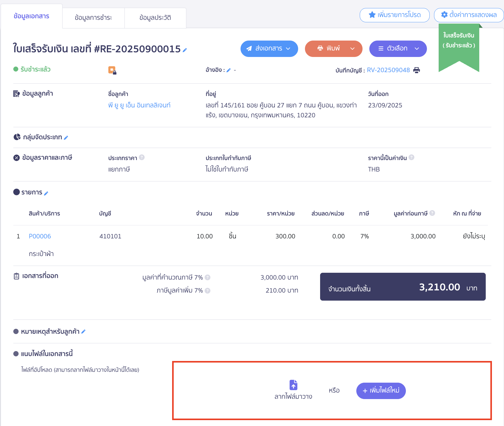Open the customer name link
The width and height of the screenshot is (504, 426).
click(x=139, y=105)
